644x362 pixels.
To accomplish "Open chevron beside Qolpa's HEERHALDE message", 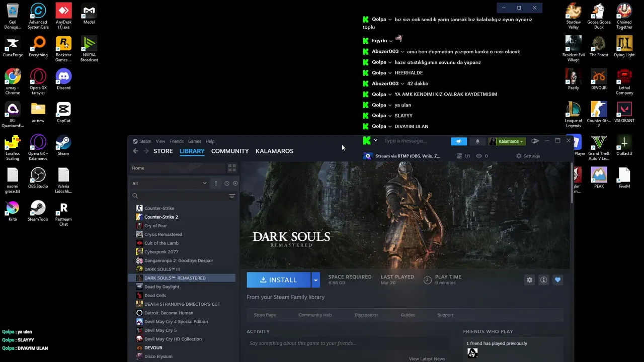I will (390, 73).
